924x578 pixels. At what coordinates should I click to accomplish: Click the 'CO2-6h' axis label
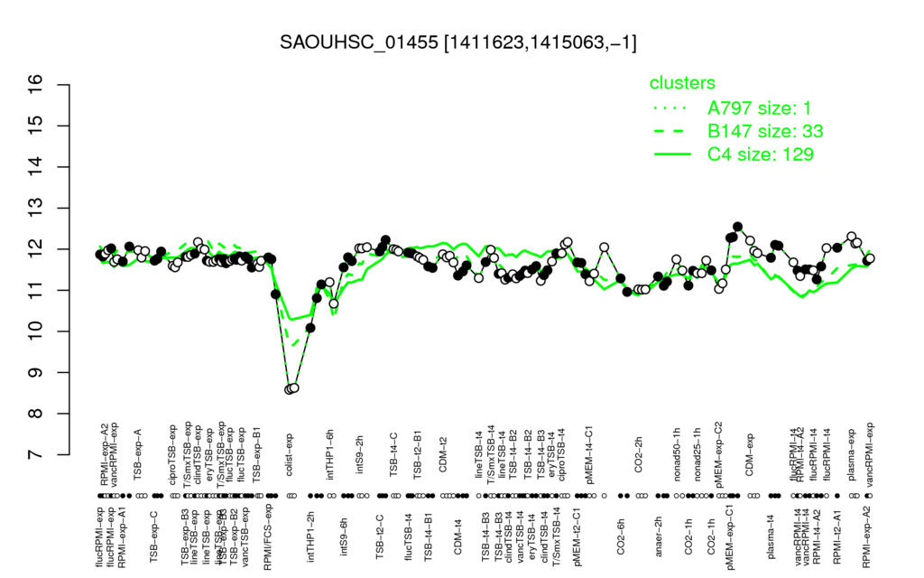click(x=621, y=536)
